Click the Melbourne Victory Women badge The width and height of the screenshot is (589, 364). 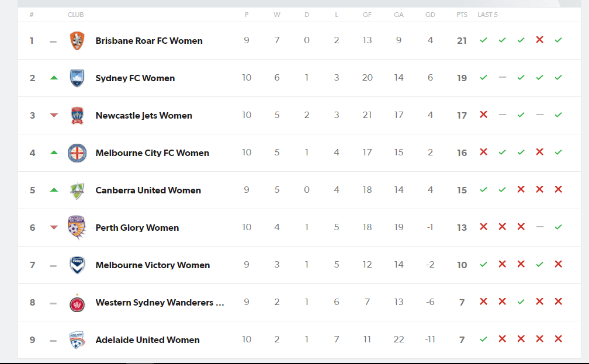pyautogui.click(x=77, y=265)
